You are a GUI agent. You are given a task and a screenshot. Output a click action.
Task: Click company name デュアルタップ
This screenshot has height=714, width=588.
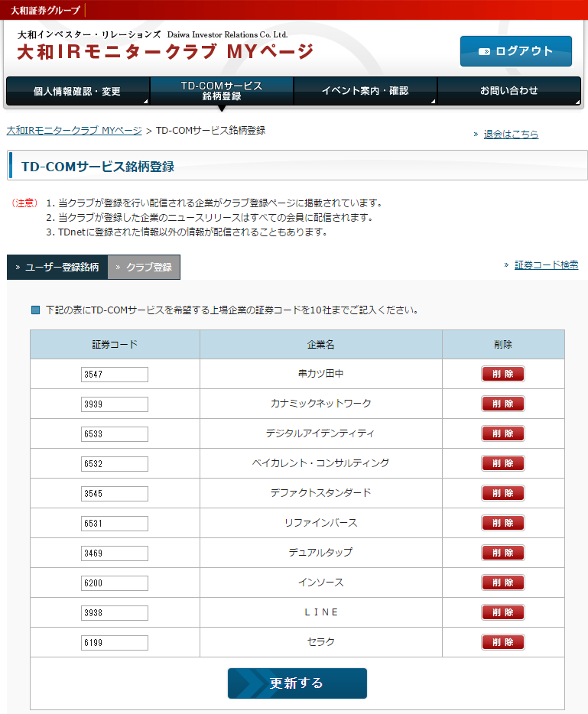(320, 553)
